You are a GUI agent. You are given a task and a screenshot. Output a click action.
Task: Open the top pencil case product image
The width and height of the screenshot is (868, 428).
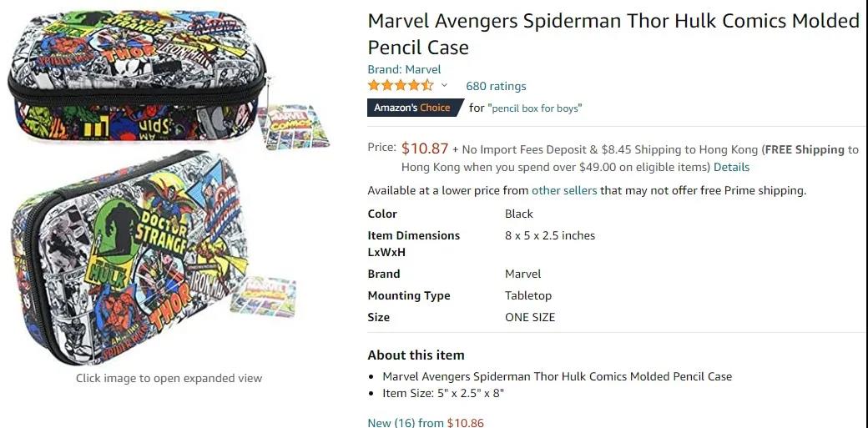pyautogui.click(x=138, y=79)
